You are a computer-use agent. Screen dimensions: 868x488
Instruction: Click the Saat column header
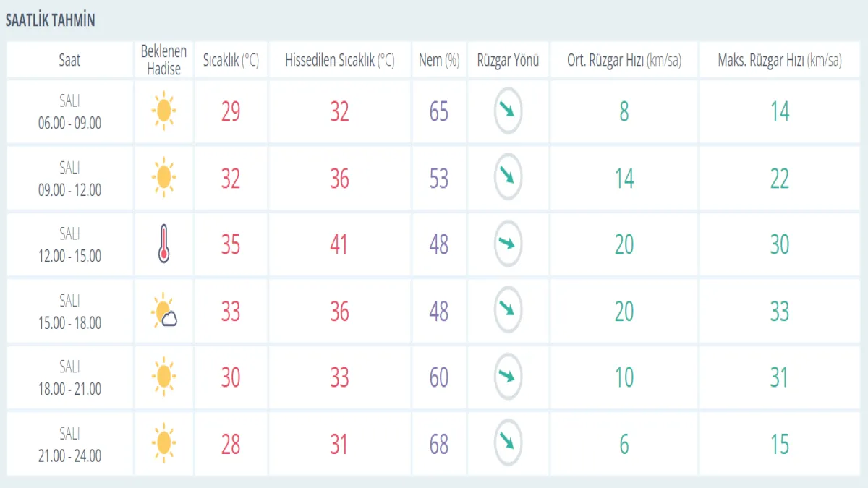(x=69, y=60)
